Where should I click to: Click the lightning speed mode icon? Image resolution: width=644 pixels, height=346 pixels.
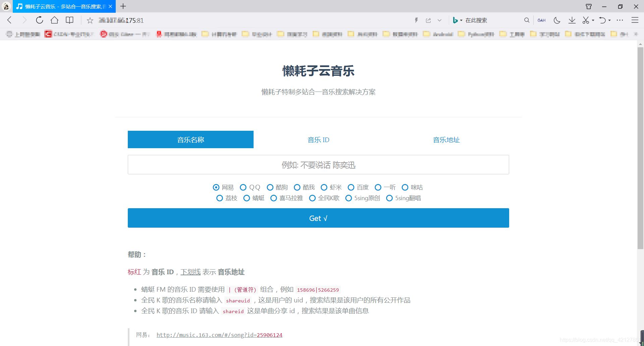click(x=416, y=20)
